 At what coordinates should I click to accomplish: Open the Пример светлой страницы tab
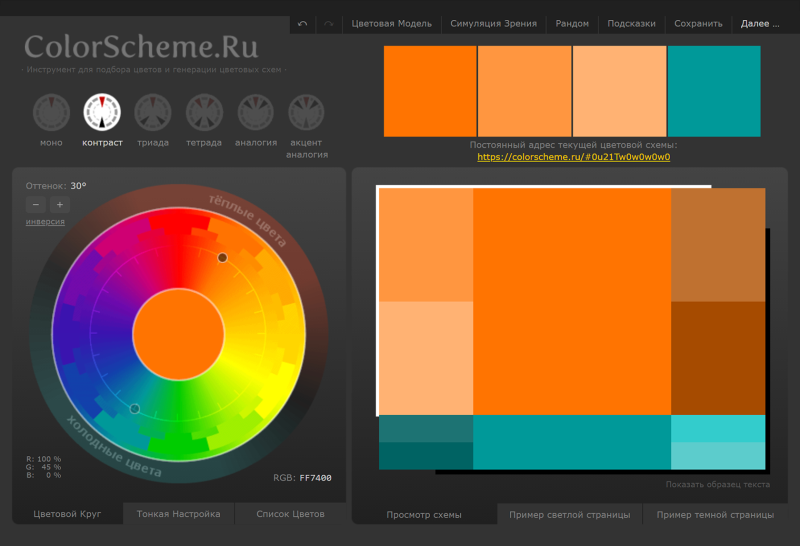click(x=569, y=515)
